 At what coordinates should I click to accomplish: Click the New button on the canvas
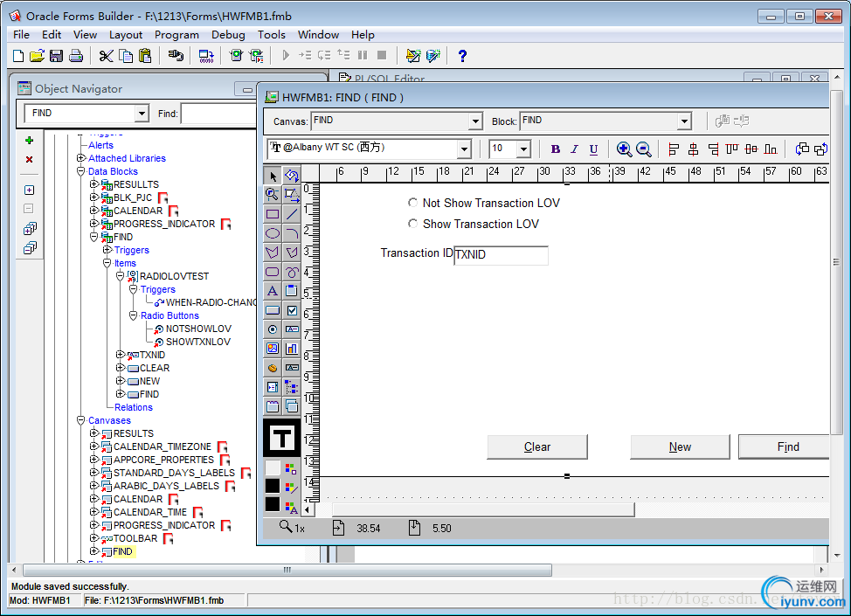[680, 446]
